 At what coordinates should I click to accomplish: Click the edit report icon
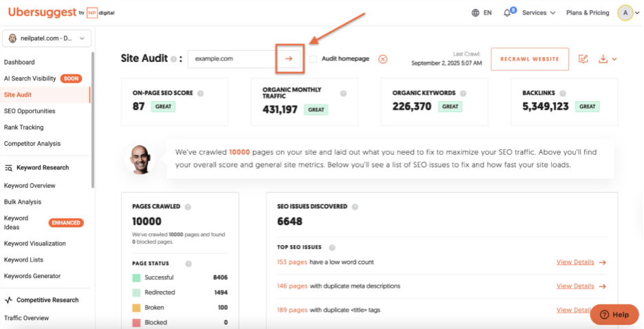tap(583, 59)
